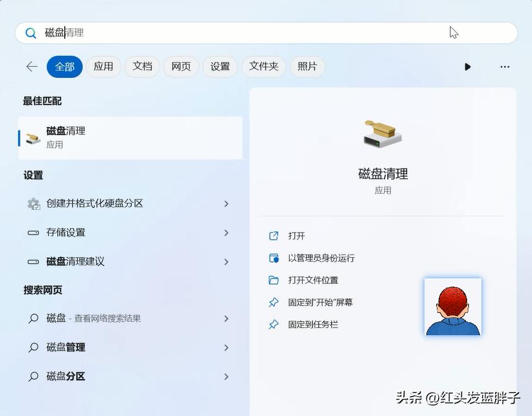Switch to the 设置 filter tab
Viewport: 532px width, 416px height.
tap(221, 67)
